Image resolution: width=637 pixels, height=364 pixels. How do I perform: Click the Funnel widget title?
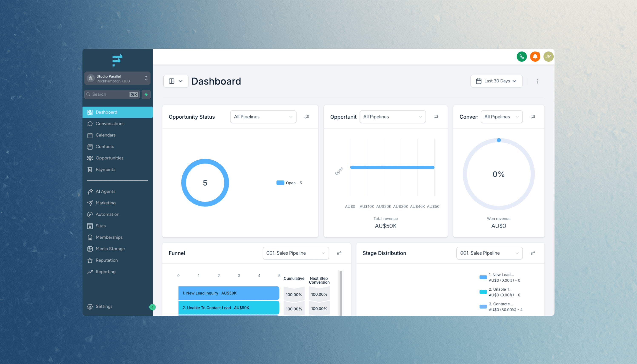click(x=177, y=253)
